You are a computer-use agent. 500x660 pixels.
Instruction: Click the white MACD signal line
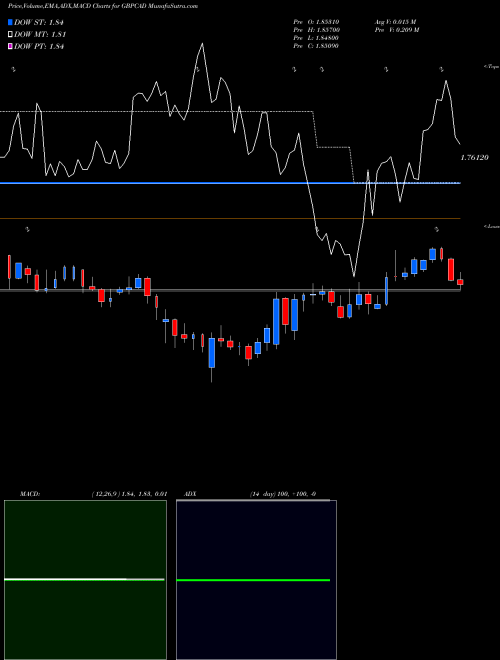84,580
